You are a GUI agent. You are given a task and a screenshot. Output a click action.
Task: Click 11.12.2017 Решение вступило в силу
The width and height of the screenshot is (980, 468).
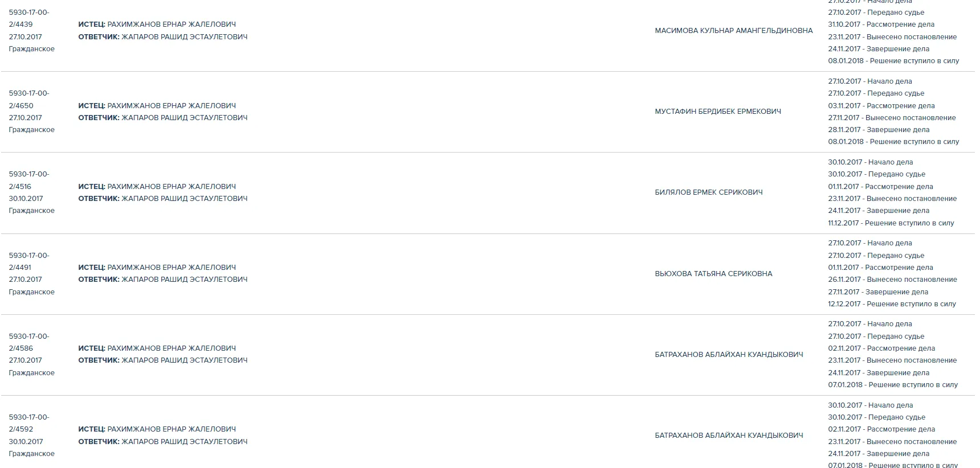coord(891,223)
